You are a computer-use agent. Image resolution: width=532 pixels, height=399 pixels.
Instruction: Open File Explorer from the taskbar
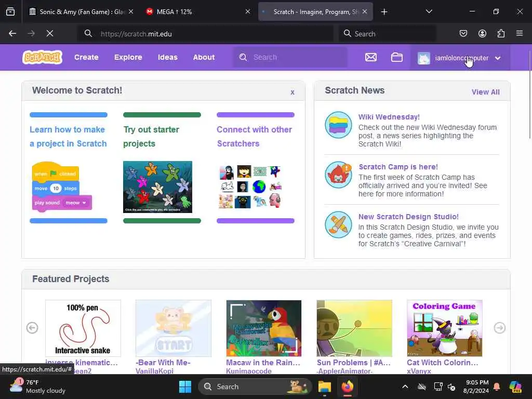pos(324,387)
